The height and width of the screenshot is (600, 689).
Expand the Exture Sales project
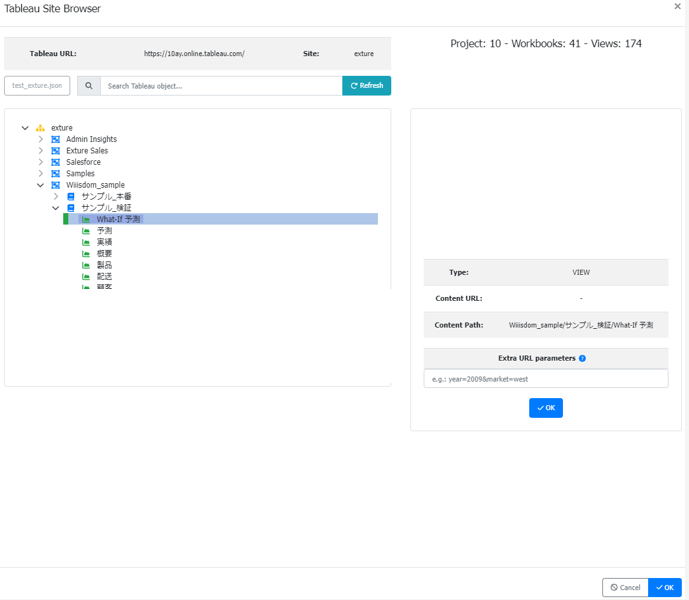[x=40, y=151]
